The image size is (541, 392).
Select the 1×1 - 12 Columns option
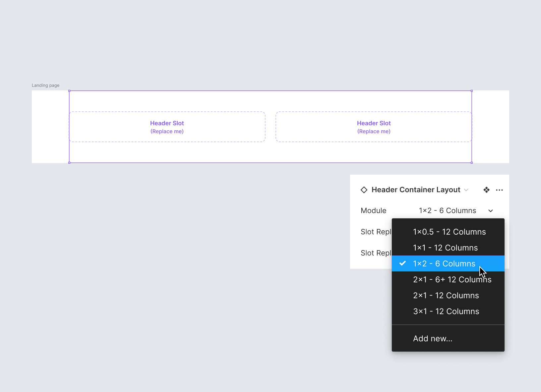click(x=445, y=248)
